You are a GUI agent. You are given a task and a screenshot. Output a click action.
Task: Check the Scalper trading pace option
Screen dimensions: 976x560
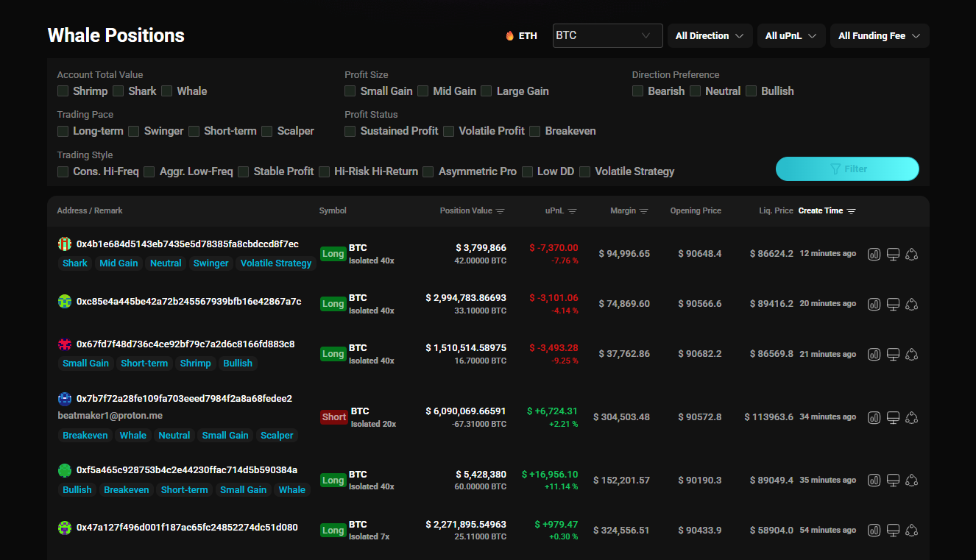point(267,131)
